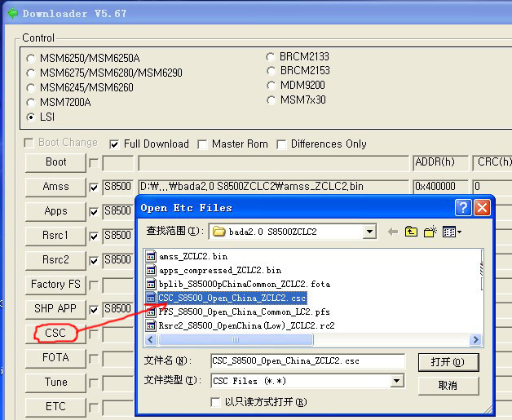Click the SHP APP button

pos(55,309)
